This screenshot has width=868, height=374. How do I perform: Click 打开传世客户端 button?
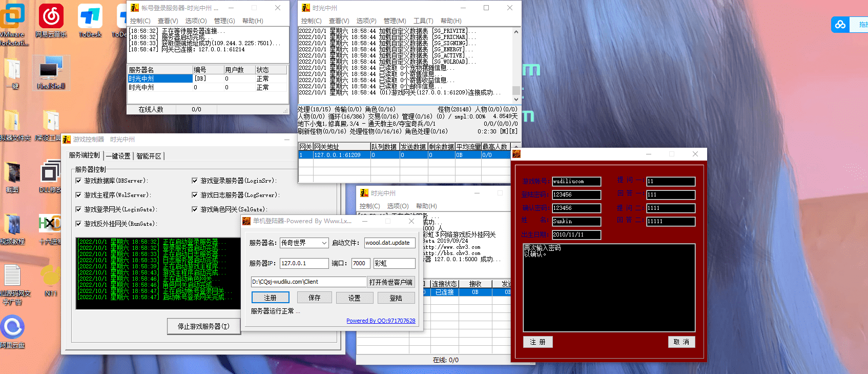tap(391, 282)
